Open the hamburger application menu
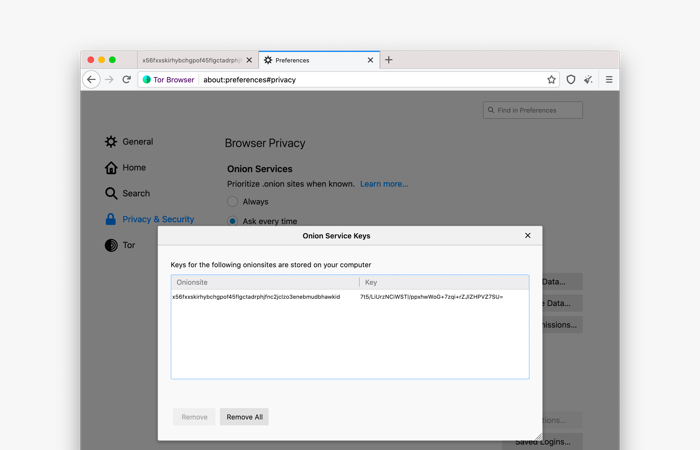700x450 pixels. point(609,80)
